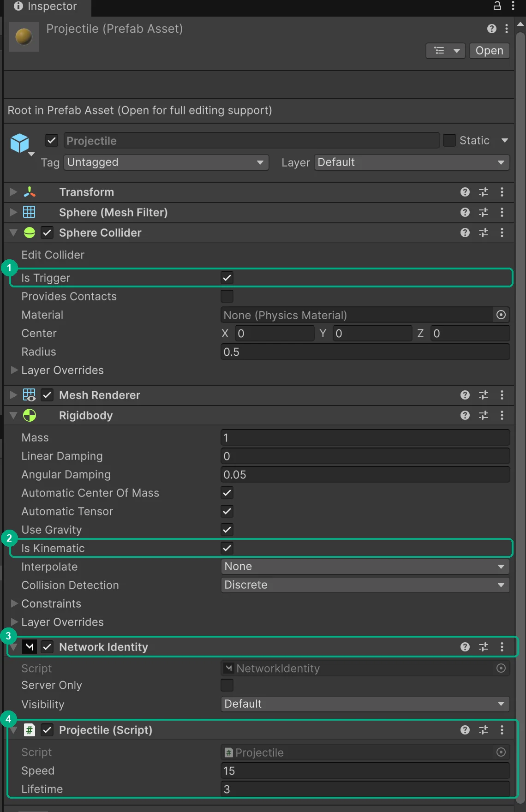Open Rigidbody presets icon
The image size is (526, 812).
pyautogui.click(x=484, y=415)
